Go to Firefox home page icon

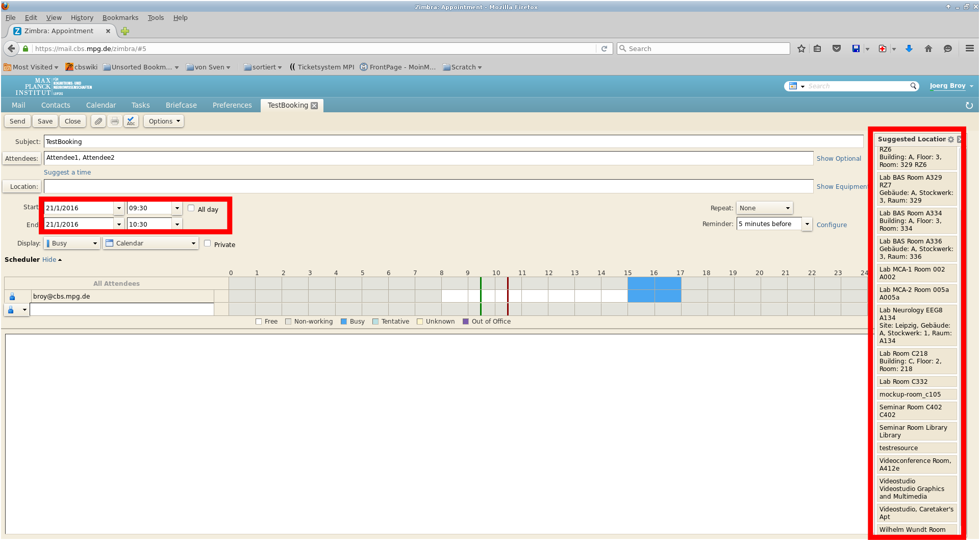pos(928,49)
